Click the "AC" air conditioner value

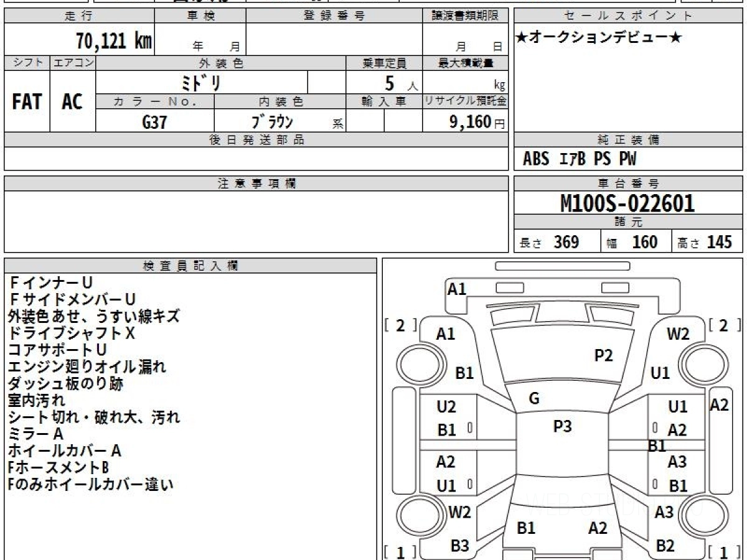(x=72, y=102)
